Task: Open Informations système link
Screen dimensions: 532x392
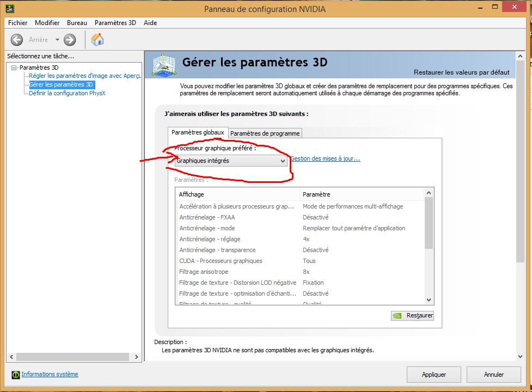Action: [x=50, y=374]
